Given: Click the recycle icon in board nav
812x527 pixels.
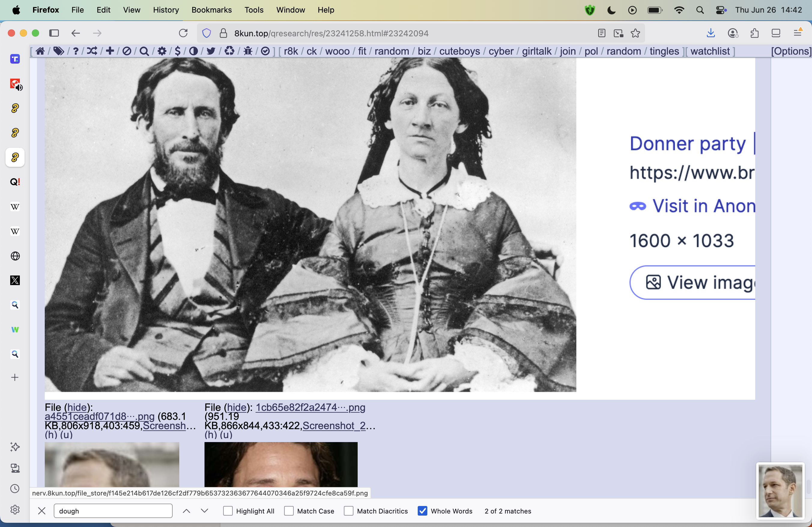Looking at the screenshot, I should (229, 51).
